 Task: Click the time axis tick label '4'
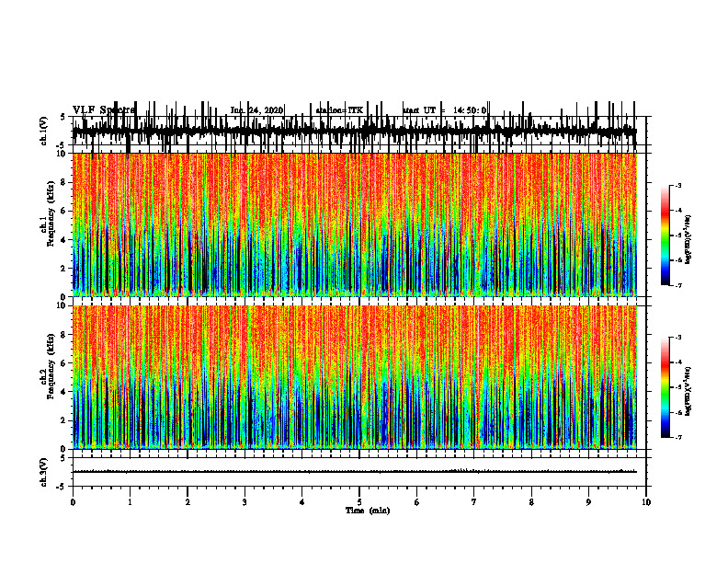point(302,502)
